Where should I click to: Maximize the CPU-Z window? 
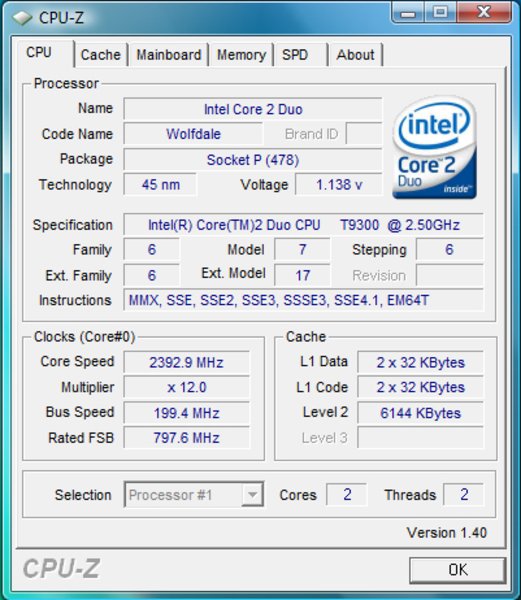(440, 13)
